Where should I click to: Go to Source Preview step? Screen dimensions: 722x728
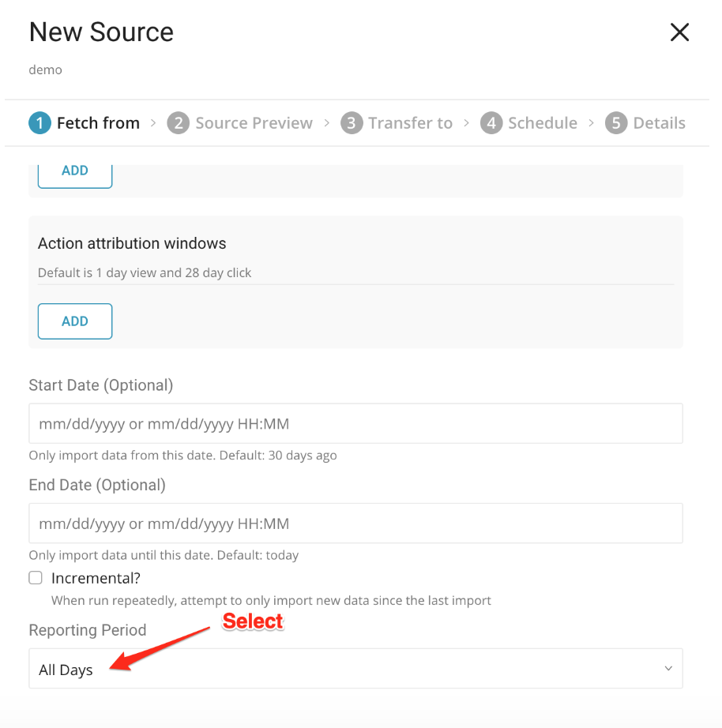coord(254,123)
